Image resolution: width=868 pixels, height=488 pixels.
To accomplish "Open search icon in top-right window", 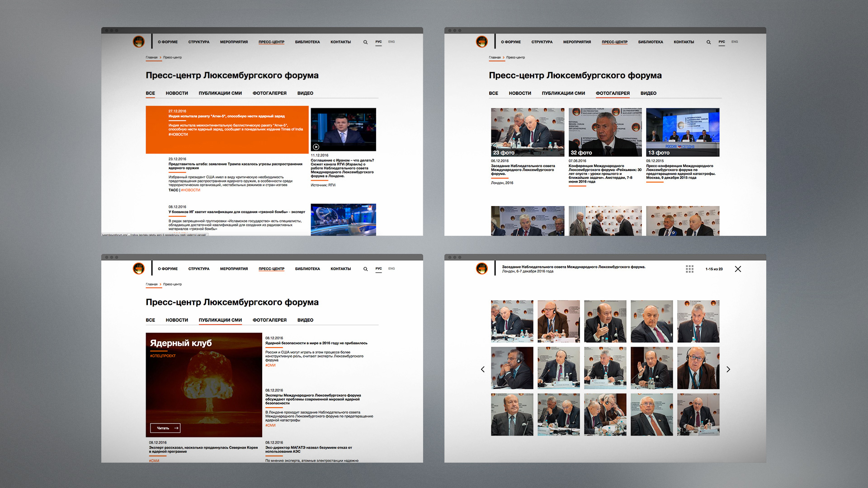I will tap(708, 42).
